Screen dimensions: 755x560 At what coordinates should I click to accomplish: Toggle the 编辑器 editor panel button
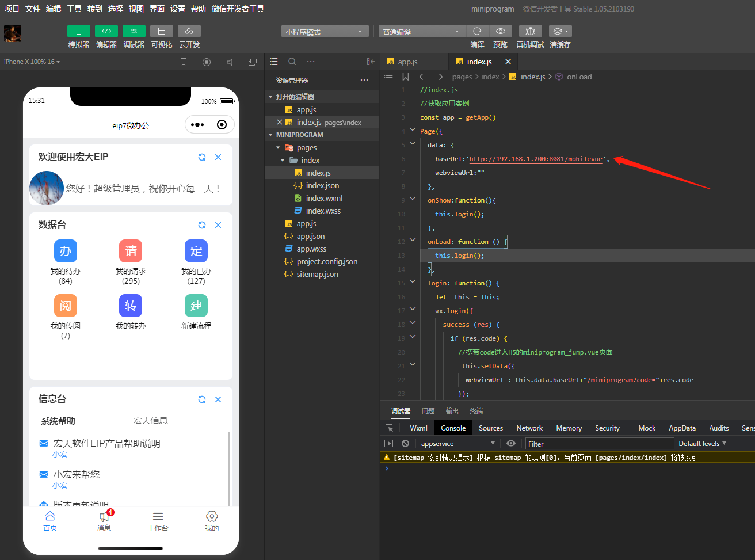click(x=106, y=32)
